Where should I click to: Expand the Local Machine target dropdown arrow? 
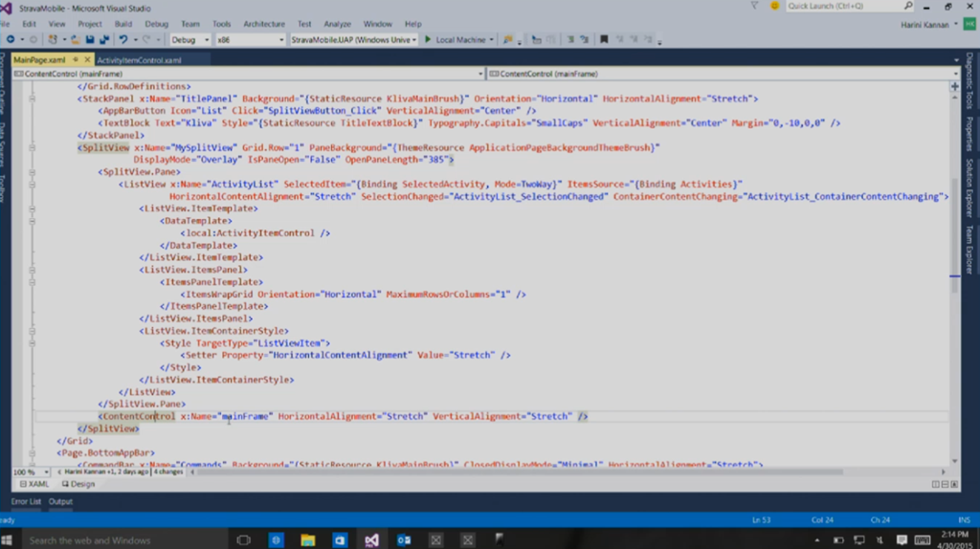(x=491, y=40)
